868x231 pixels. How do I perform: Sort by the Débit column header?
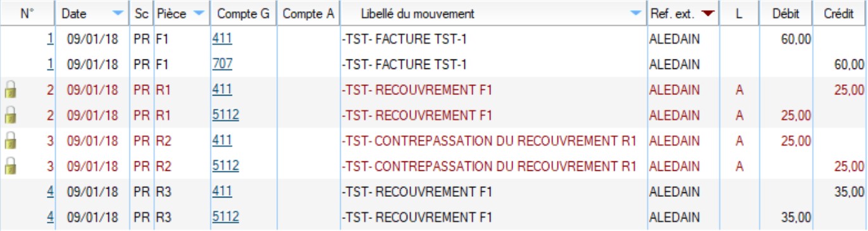[786, 13]
